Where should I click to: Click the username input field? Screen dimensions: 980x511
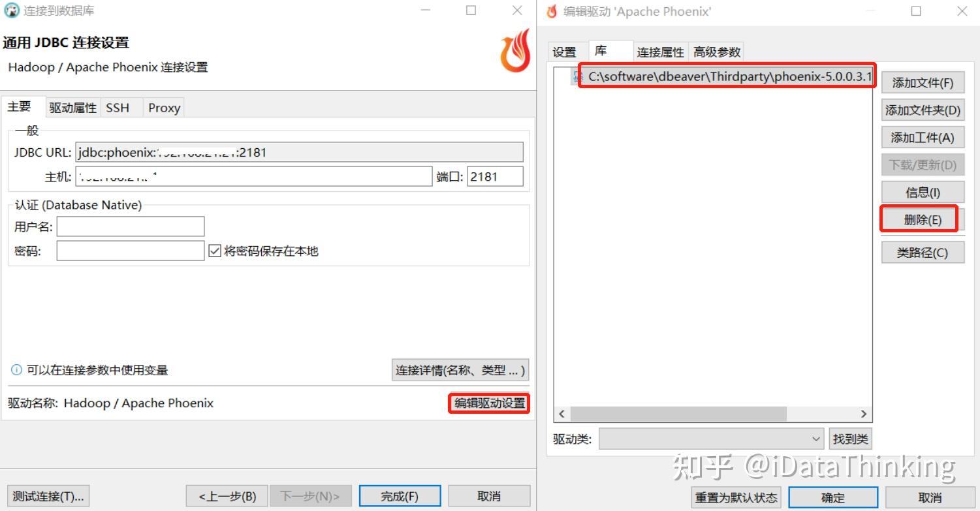131,226
